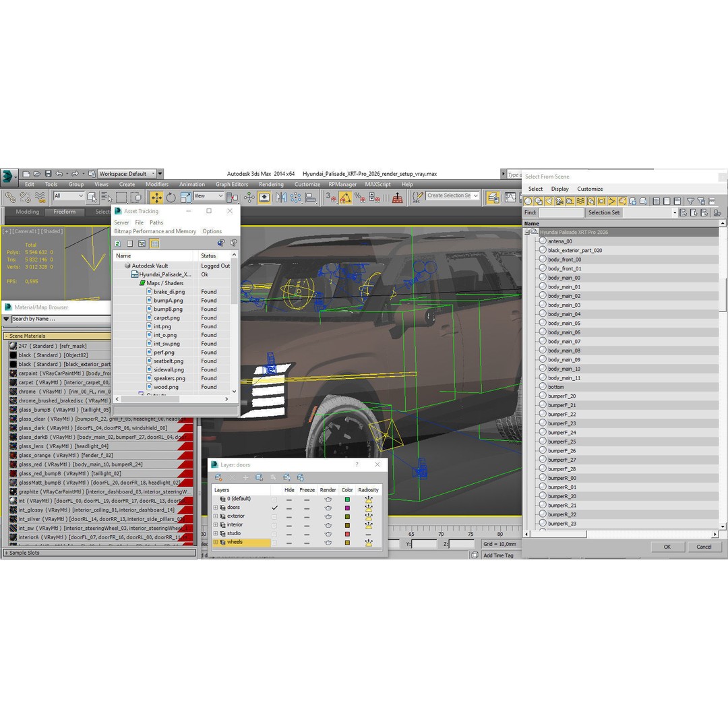Open Paths menu in Asset Tracking
The width and height of the screenshot is (728, 728).
click(156, 223)
